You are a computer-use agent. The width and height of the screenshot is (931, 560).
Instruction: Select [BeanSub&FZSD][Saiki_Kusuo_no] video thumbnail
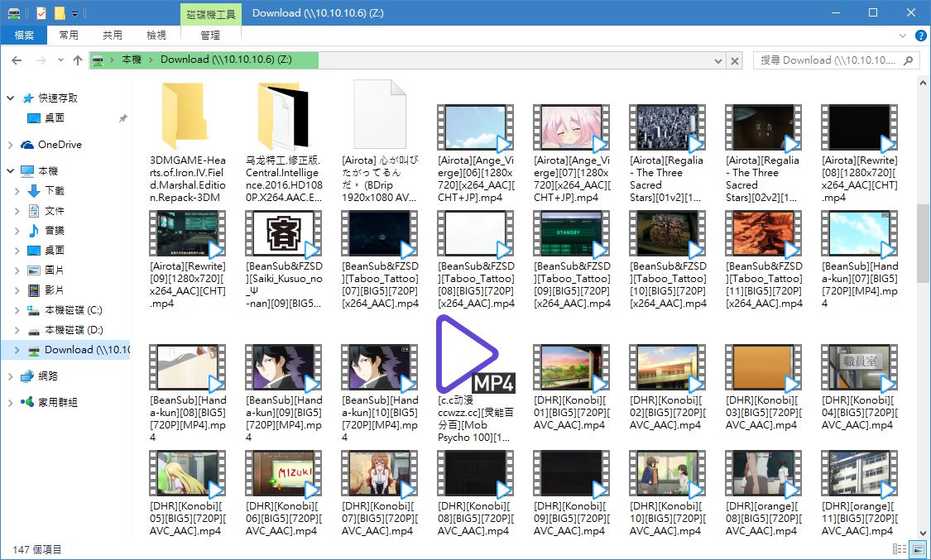coord(283,234)
